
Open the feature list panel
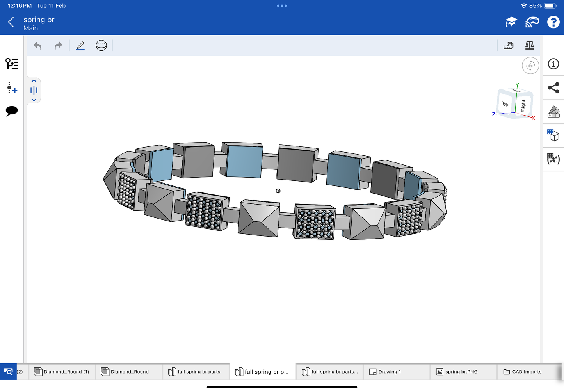pyautogui.click(x=12, y=64)
